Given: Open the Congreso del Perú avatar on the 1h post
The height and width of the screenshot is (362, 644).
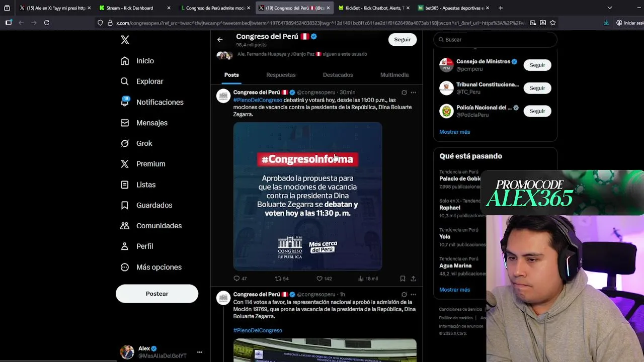Looking at the screenshot, I should pyautogui.click(x=223, y=298).
